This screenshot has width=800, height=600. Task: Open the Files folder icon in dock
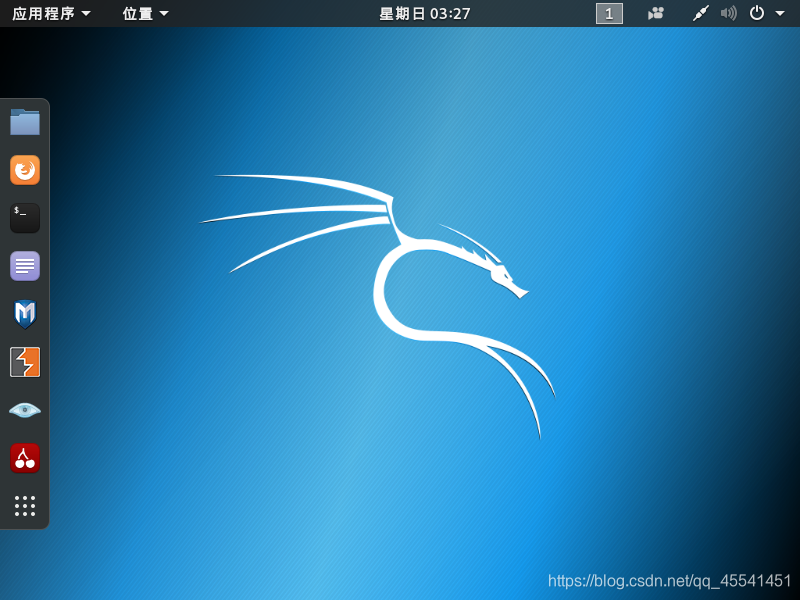(25, 122)
